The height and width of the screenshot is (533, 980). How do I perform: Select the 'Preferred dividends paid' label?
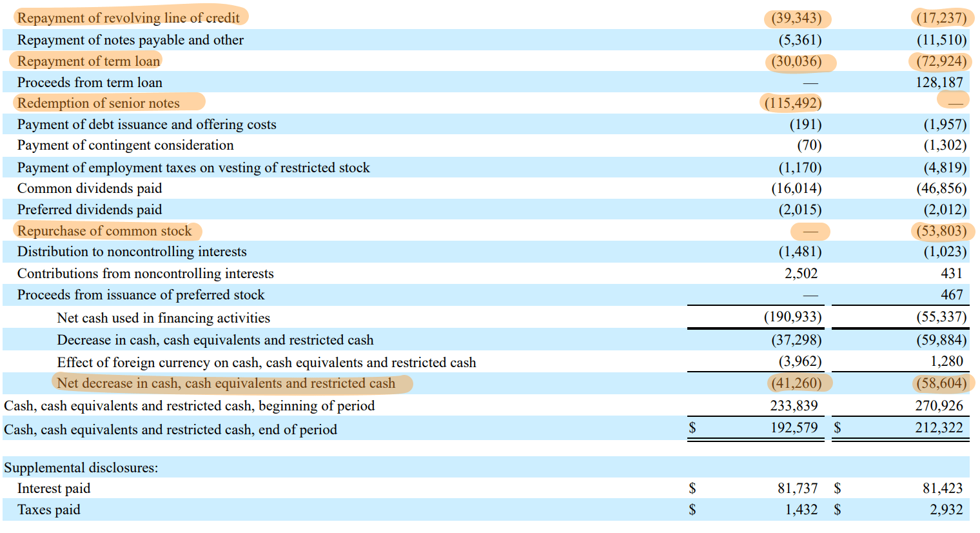[90, 210]
